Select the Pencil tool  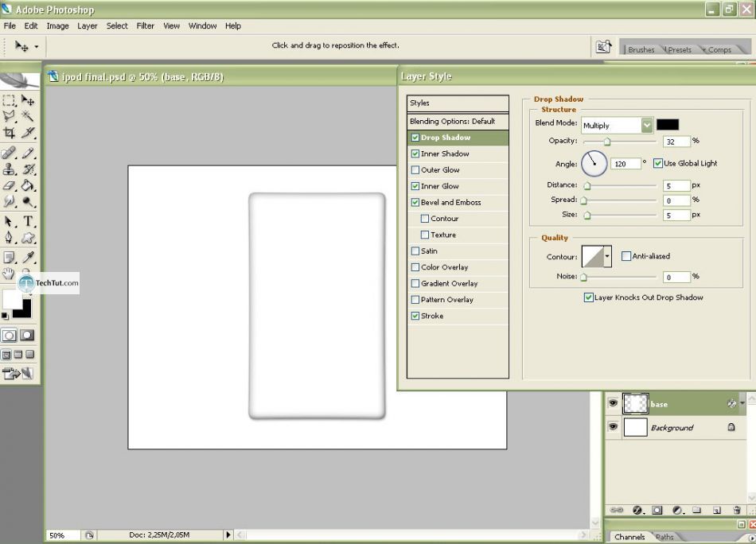click(x=28, y=153)
